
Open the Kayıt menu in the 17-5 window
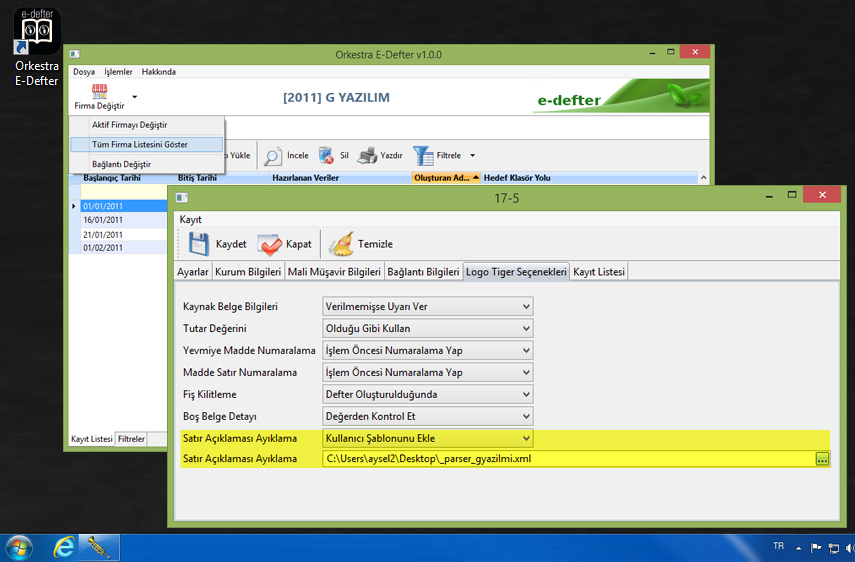[x=191, y=218]
